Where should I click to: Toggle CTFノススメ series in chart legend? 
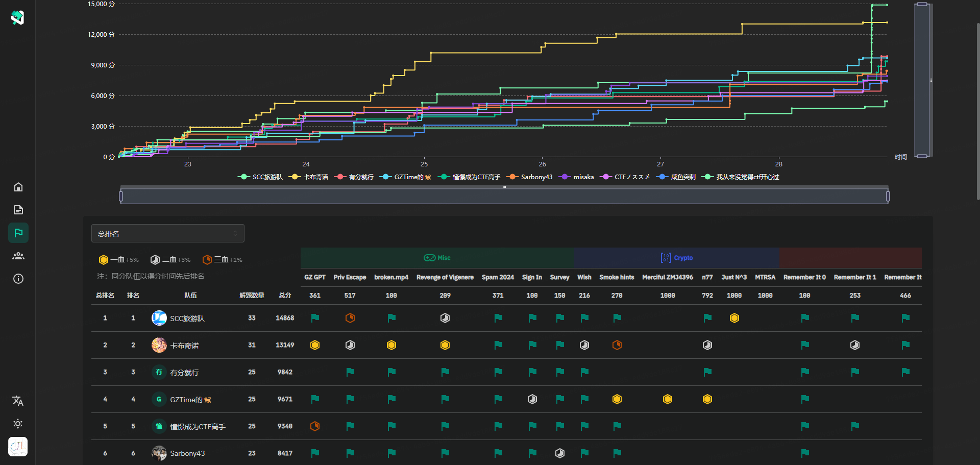click(x=625, y=177)
